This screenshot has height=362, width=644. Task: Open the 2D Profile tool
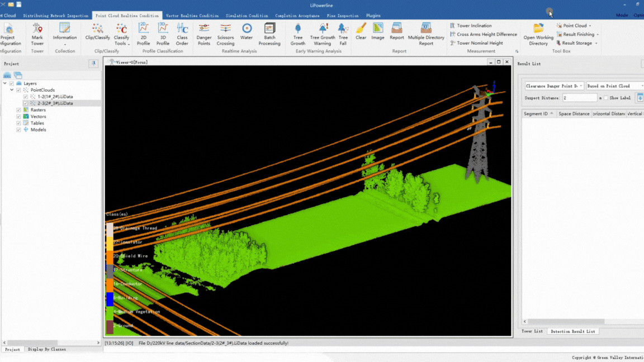(x=143, y=33)
